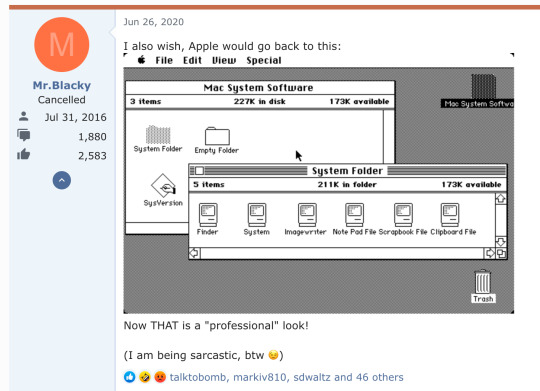Click the blue thumbs-up Like reaction icon
540x391 pixels.
pyautogui.click(x=130, y=377)
